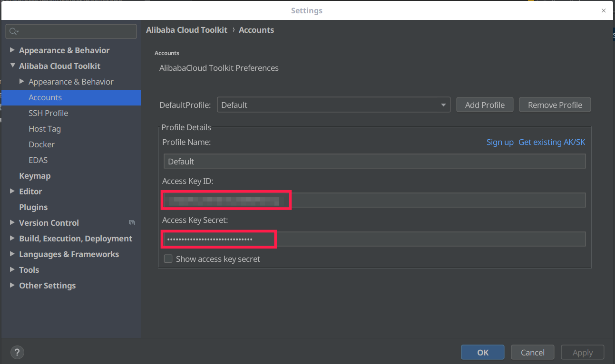Image resolution: width=615 pixels, height=364 pixels.
Task: Select the Version Control category label
Action: coord(49,223)
